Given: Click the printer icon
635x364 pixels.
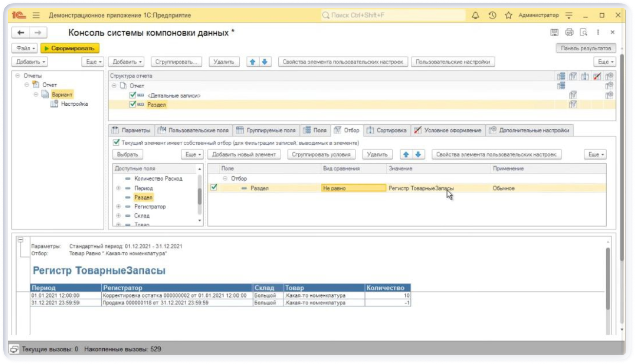Looking at the screenshot, I should pos(569,33).
